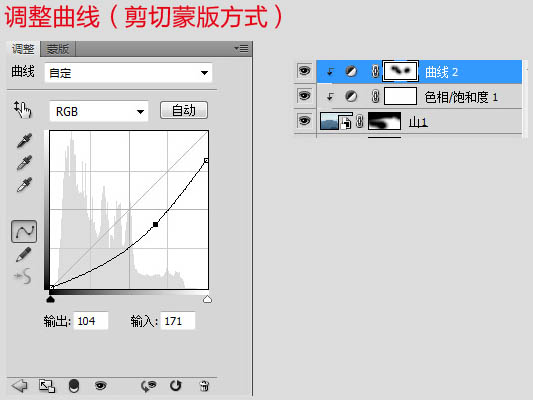Pick the black point eyedropper
This screenshot has height=400, width=533.
pos(24,140)
